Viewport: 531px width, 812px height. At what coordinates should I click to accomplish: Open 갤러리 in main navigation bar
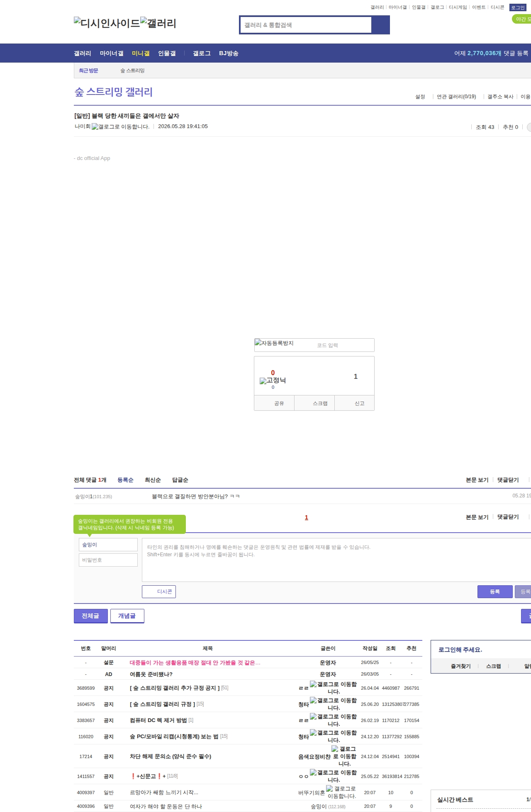[83, 53]
